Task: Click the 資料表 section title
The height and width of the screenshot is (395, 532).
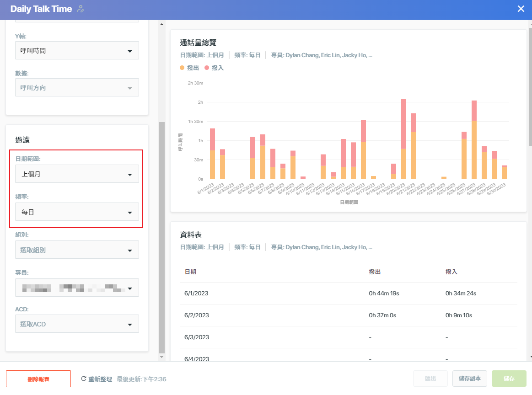Action: tap(191, 235)
